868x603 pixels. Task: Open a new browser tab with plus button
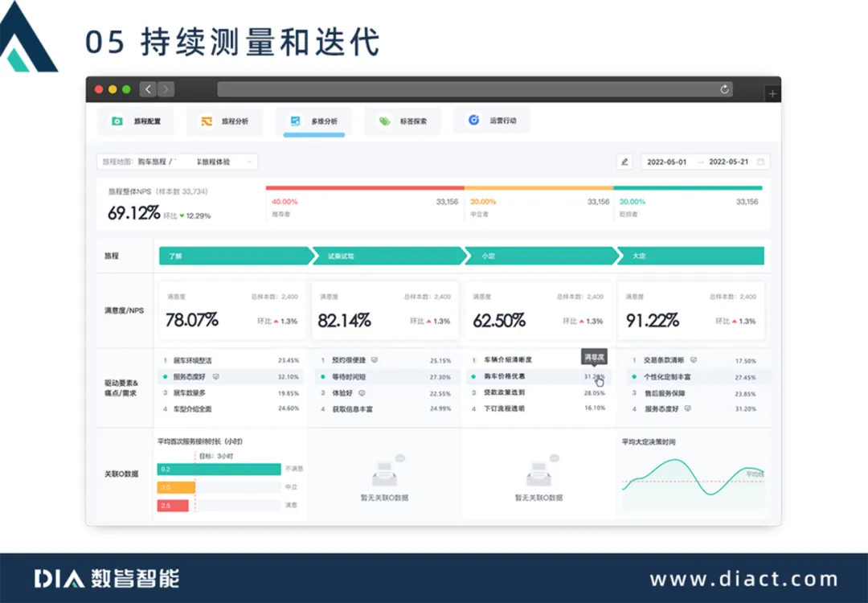[x=772, y=94]
